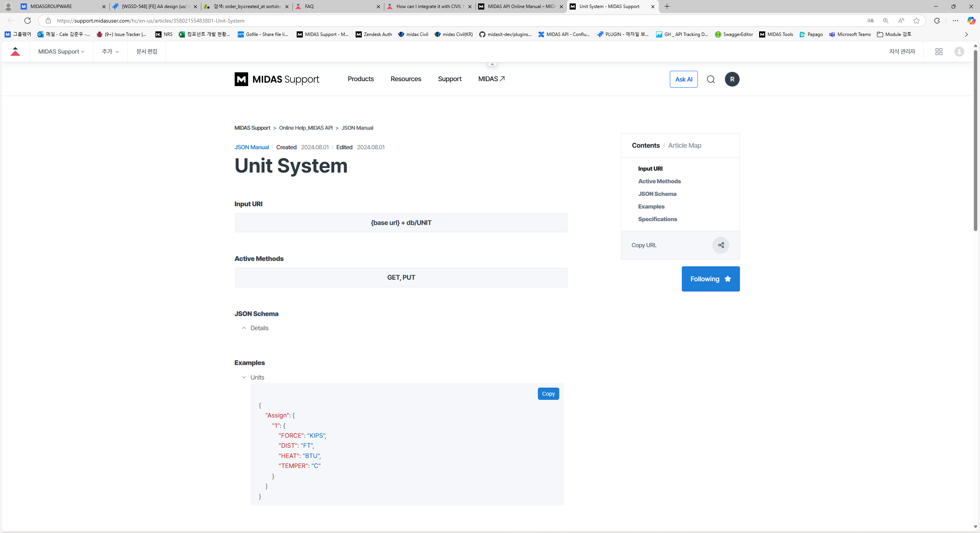
Task: Click the translate icon in address bar
Action: [x=871, y=21]
